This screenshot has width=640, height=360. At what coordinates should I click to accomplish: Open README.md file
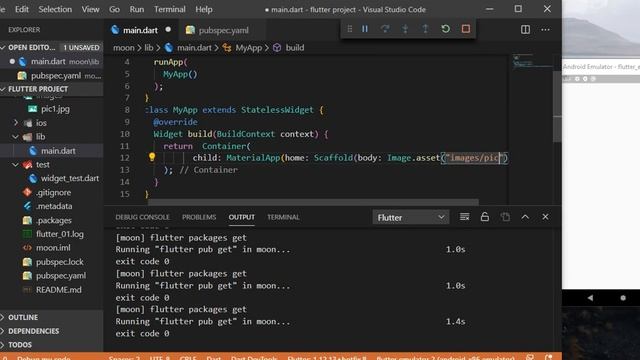point(58,290)
